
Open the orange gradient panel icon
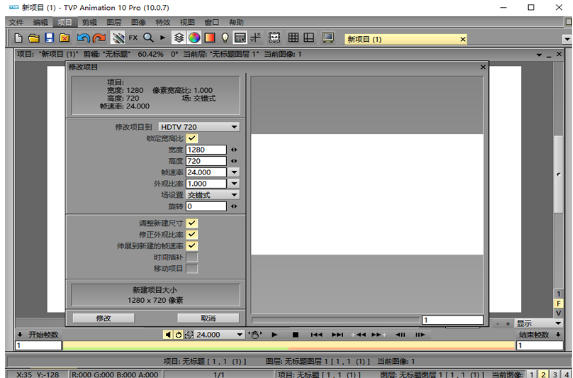click(x=210, y=38)
